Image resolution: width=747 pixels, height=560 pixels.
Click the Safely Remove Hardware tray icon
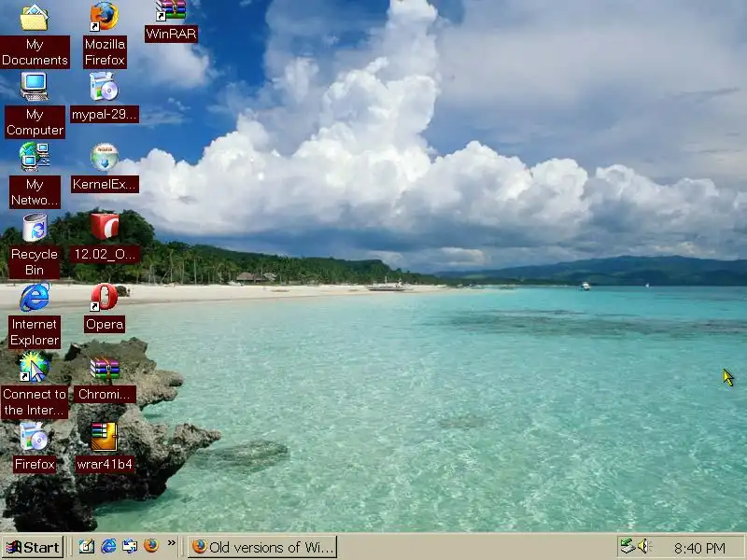click(627, 546)
